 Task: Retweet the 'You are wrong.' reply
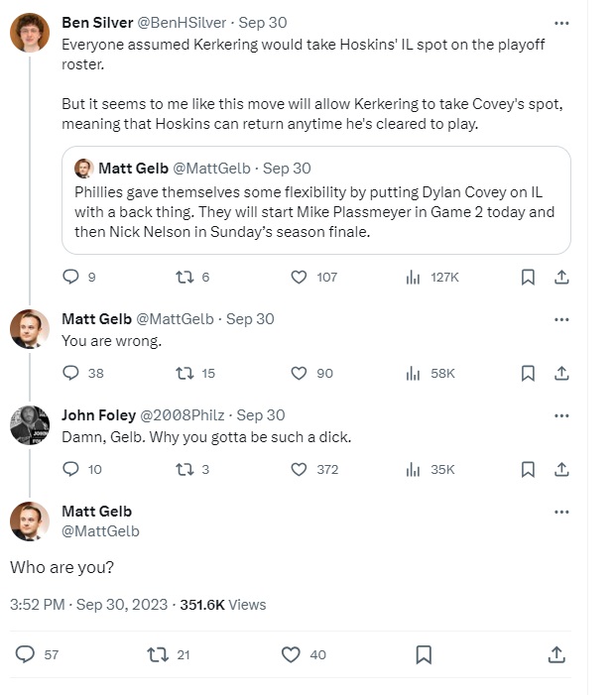[184, 373]
